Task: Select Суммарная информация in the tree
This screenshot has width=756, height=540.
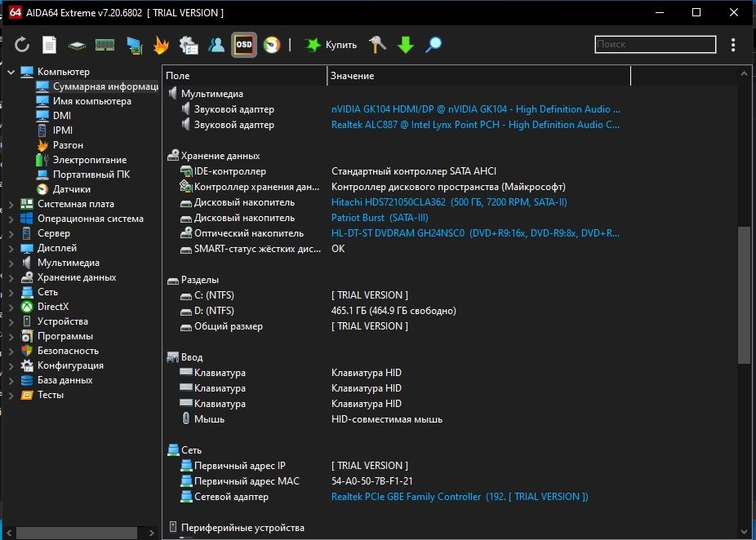Action: click(97, 86)
